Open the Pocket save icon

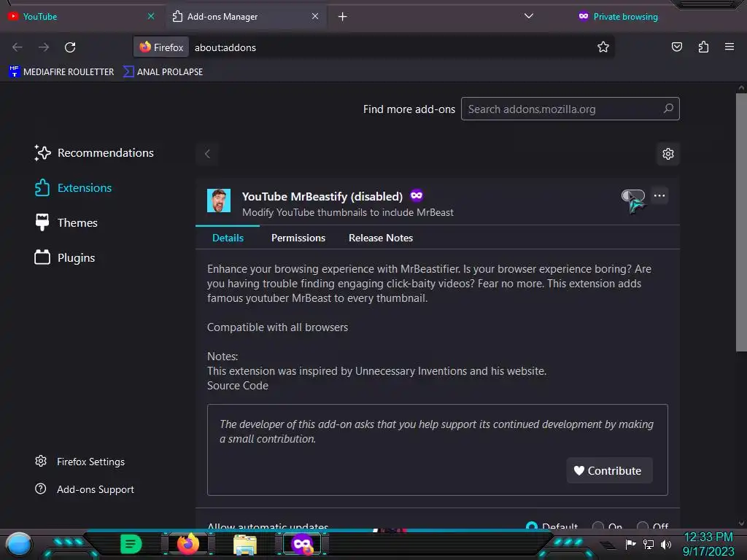coord(676,47)
